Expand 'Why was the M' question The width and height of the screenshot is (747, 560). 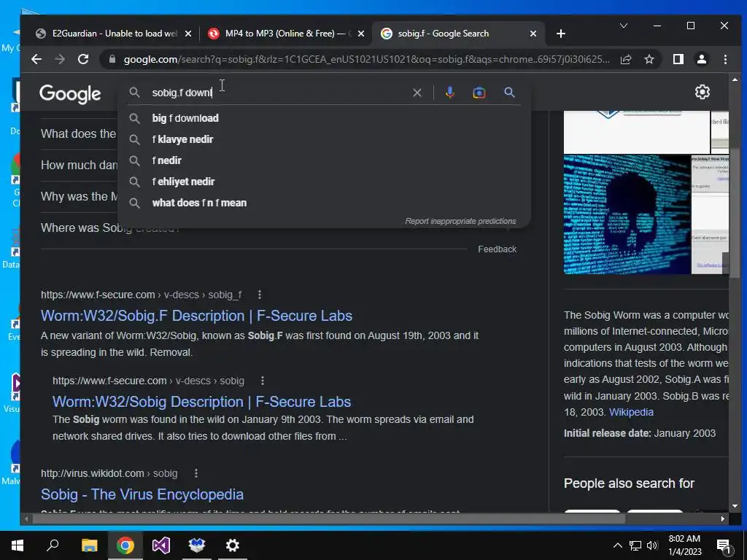(79, 196)
